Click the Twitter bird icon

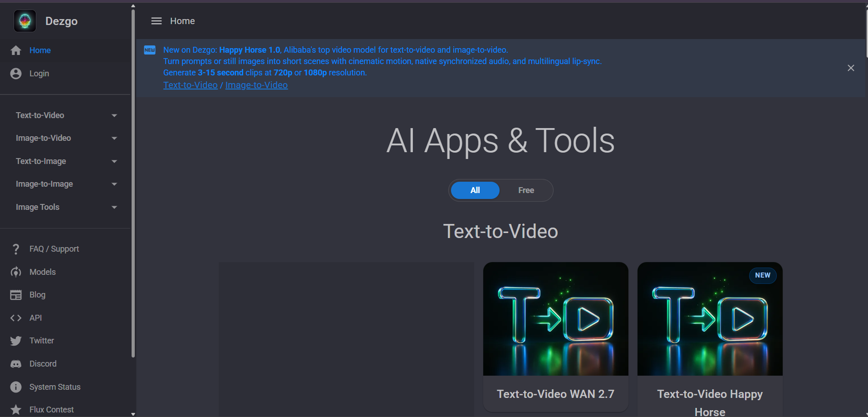point(16,341)
